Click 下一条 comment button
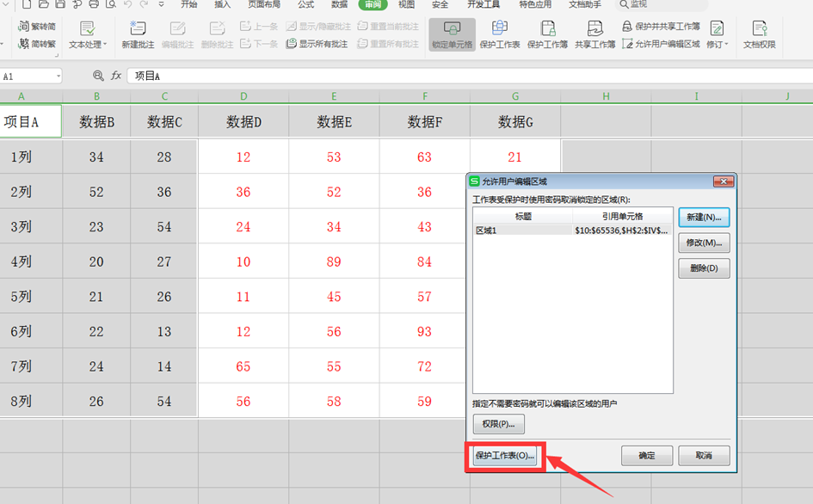This screenshot has width=813, height=504. [x=259, y=44]
